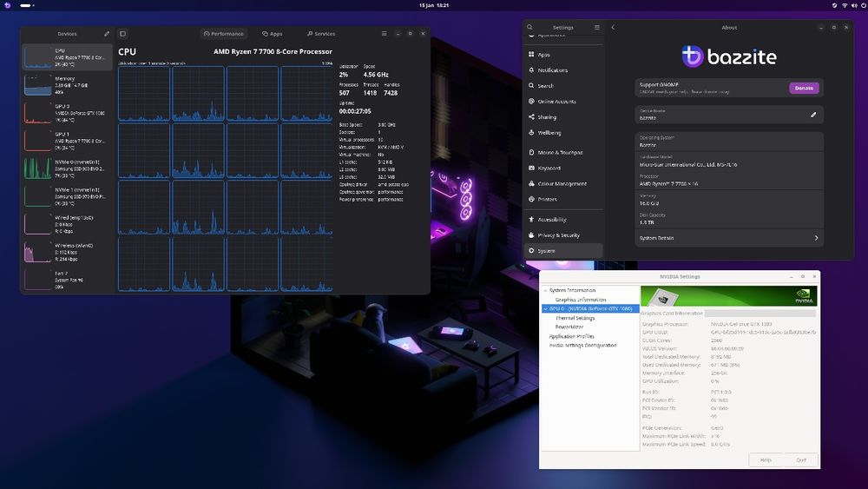Open Online Accounts in Settings sidebar
The image size is (868, 489).
(563, 102)
